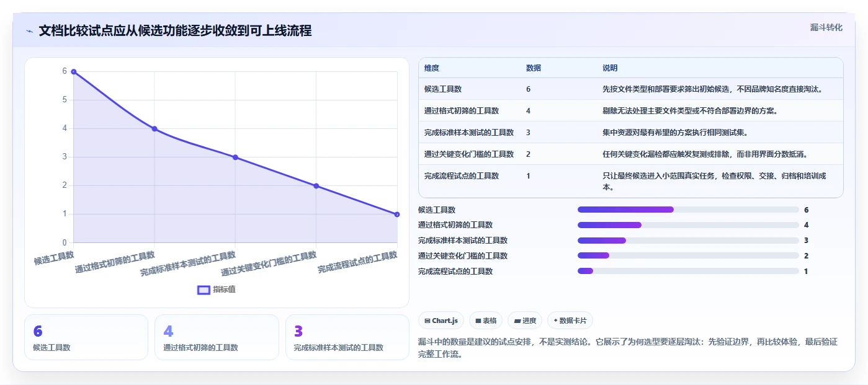Click the 候选工具数 progress bar
The height and width of the screenshot is (385, 868).
click(x=688, y=210)
